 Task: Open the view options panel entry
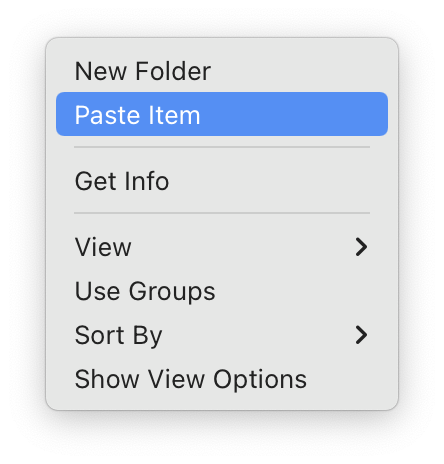click(x=222, y=379)
